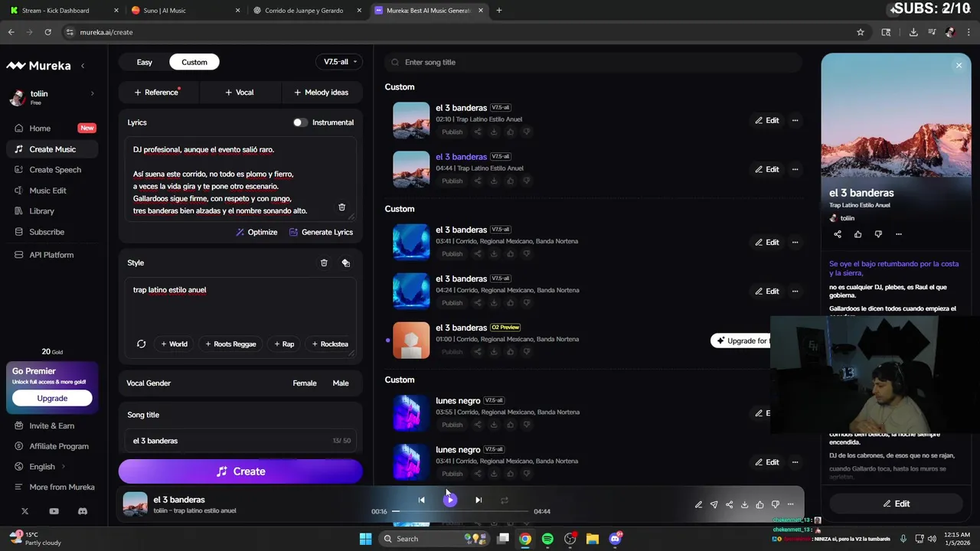
Task: Open Invite & Earn
Action: point(51,425)
